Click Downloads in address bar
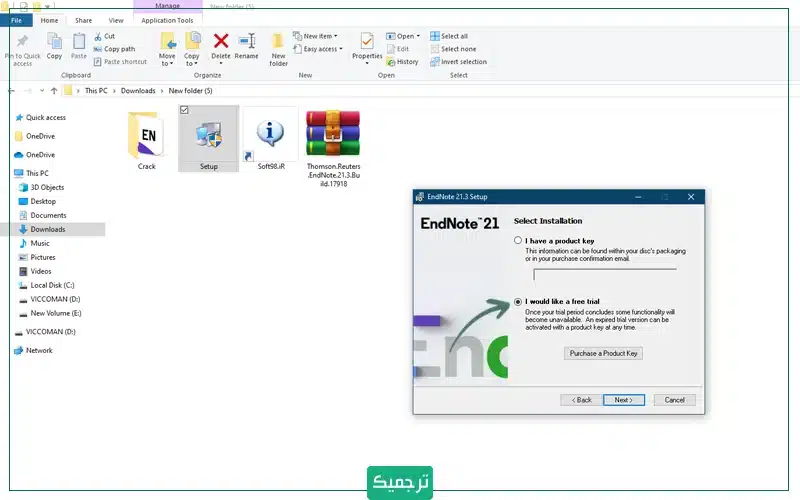The image size is (800, 500). (138, 91)
